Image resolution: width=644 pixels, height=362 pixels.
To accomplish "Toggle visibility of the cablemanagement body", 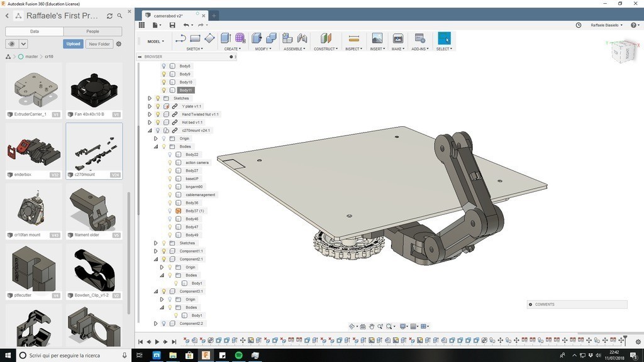I will [170, 195].
